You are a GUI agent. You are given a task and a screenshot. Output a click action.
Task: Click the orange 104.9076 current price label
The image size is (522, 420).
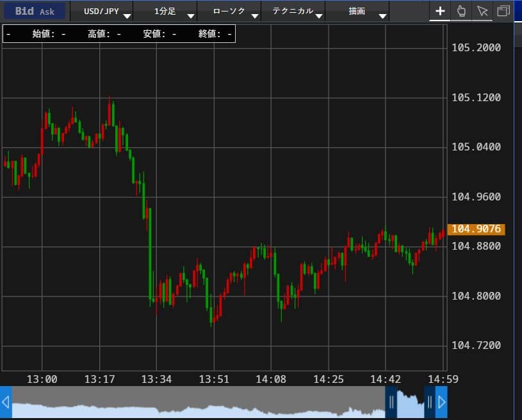coord(476,229)
